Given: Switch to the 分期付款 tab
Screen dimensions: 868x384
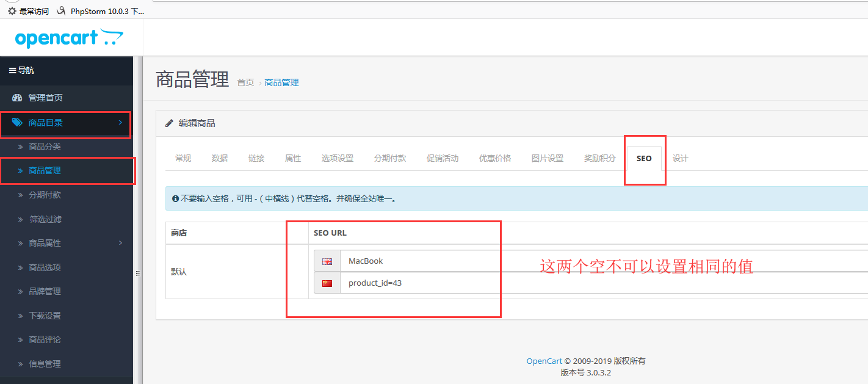Looking at the screenshot, I should coord(390,158).
